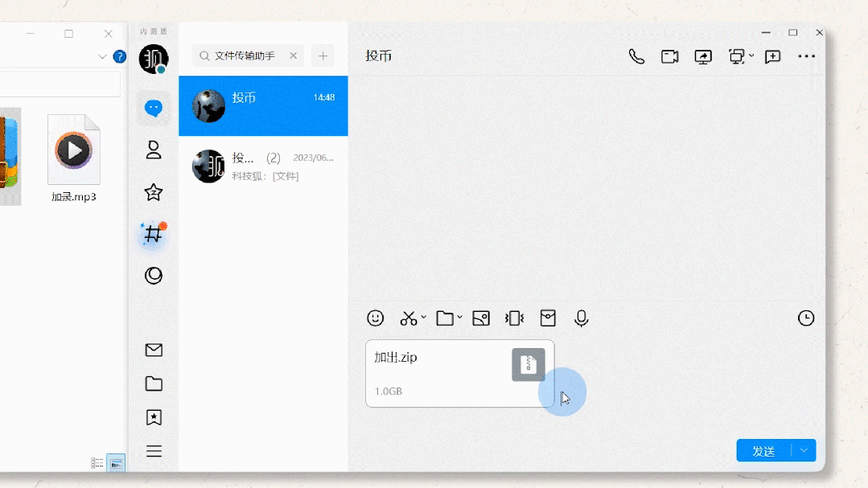
Task: Open the channels hashtag icon
Action: point(154,234)
